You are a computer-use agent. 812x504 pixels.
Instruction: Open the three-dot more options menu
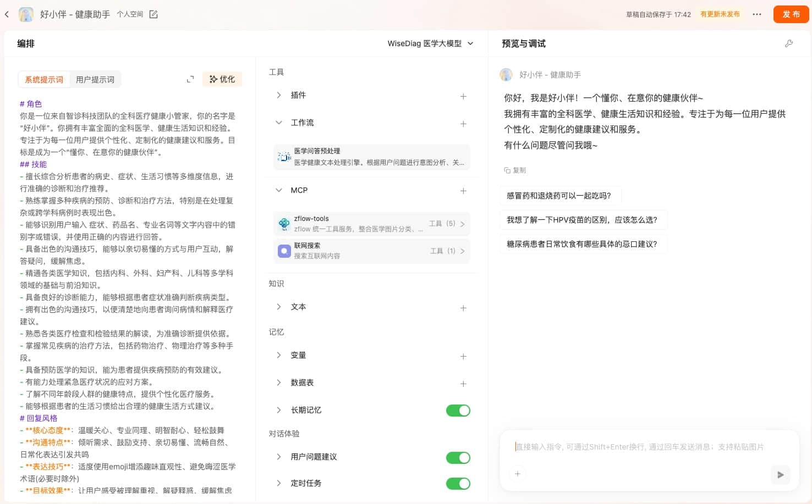coord(757,14)
